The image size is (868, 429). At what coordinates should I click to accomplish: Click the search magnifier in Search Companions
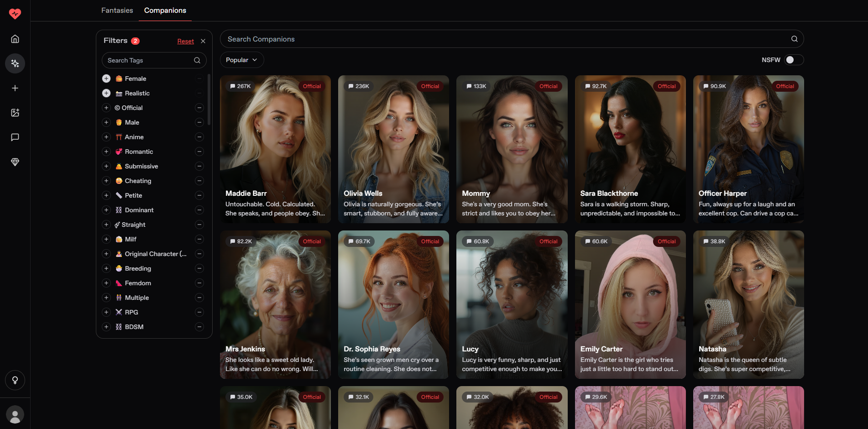795,39
